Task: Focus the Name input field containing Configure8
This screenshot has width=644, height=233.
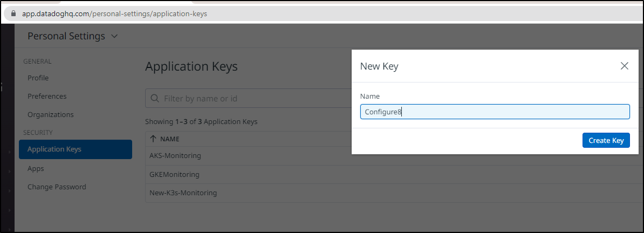Action: coord(495,112)
